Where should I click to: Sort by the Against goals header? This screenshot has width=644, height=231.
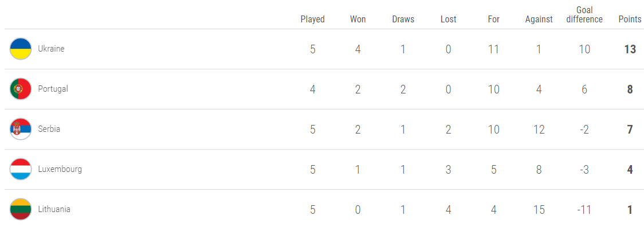pyautogui.click(x=539, y=19)
